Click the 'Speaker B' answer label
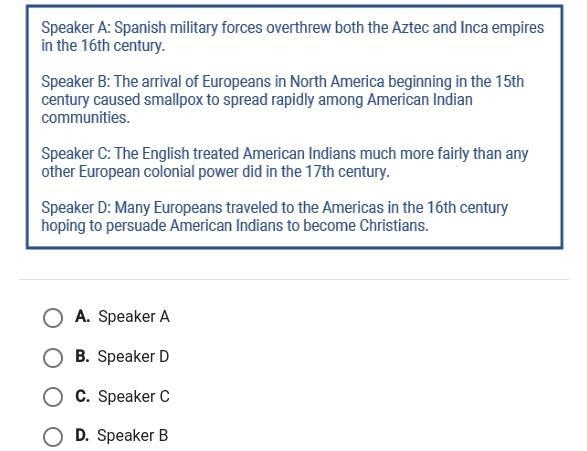The height and width of the screenshot is (451, 587). pyautogui.click(x=133, y=436)
